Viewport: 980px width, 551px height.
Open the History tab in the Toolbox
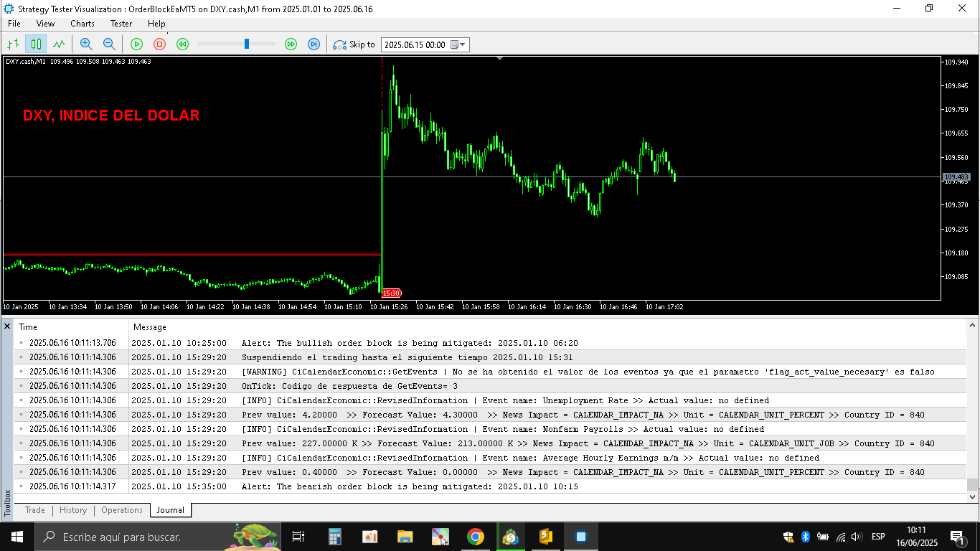click(73, 510)
